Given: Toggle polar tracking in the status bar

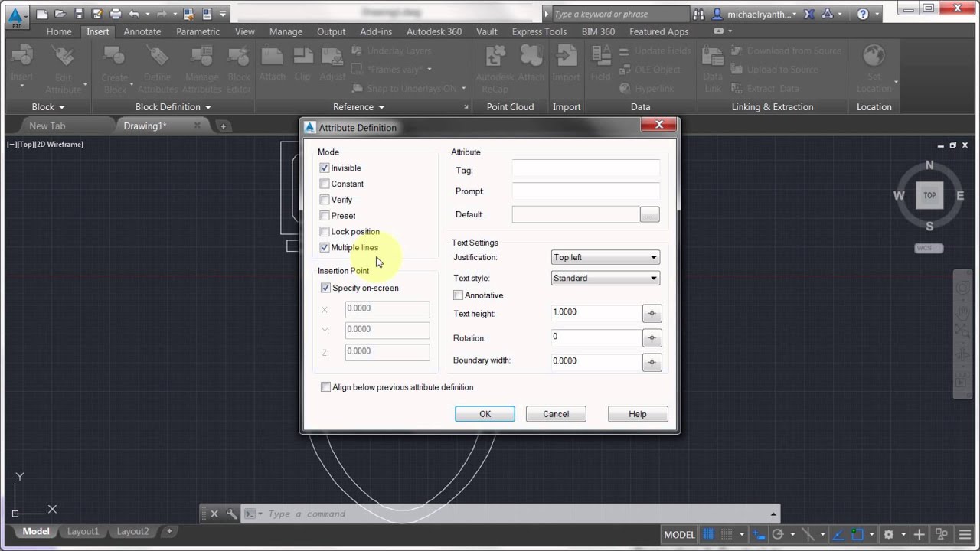Looking at the screenshot, I should (x=777, y=534).
